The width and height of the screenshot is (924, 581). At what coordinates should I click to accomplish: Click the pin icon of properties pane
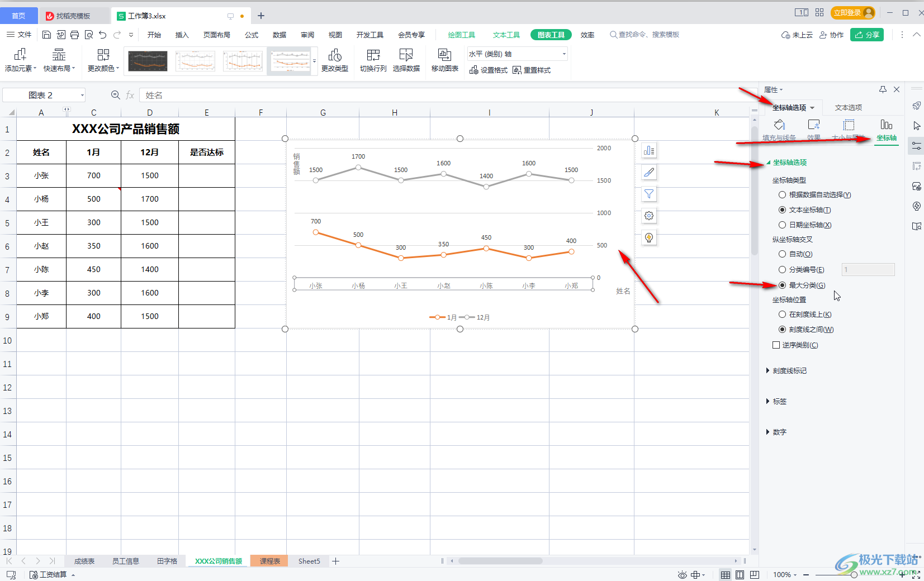click(883, 89)
